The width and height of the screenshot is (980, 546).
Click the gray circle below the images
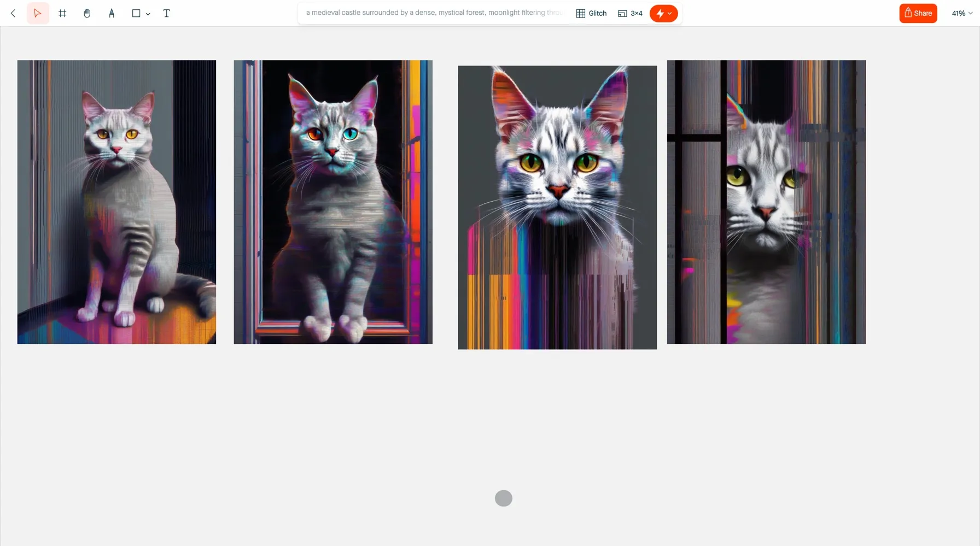(x=503, y=498)
